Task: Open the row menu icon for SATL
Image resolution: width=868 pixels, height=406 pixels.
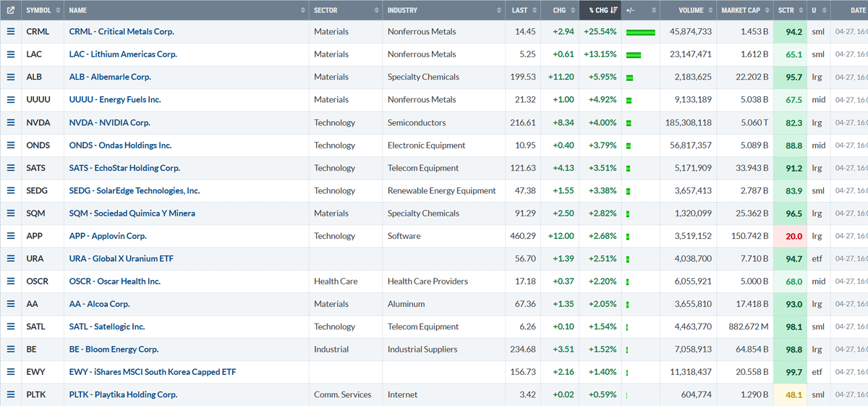Action: [11, 326]
